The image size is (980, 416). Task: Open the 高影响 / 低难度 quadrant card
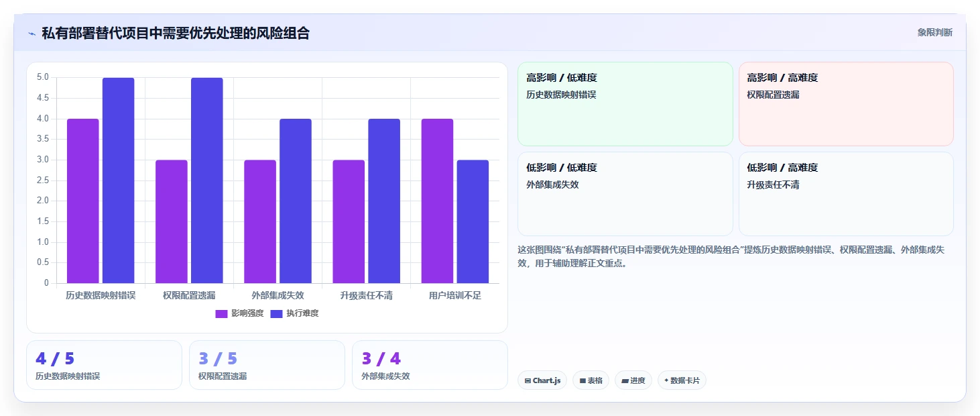tap(625, 104)
